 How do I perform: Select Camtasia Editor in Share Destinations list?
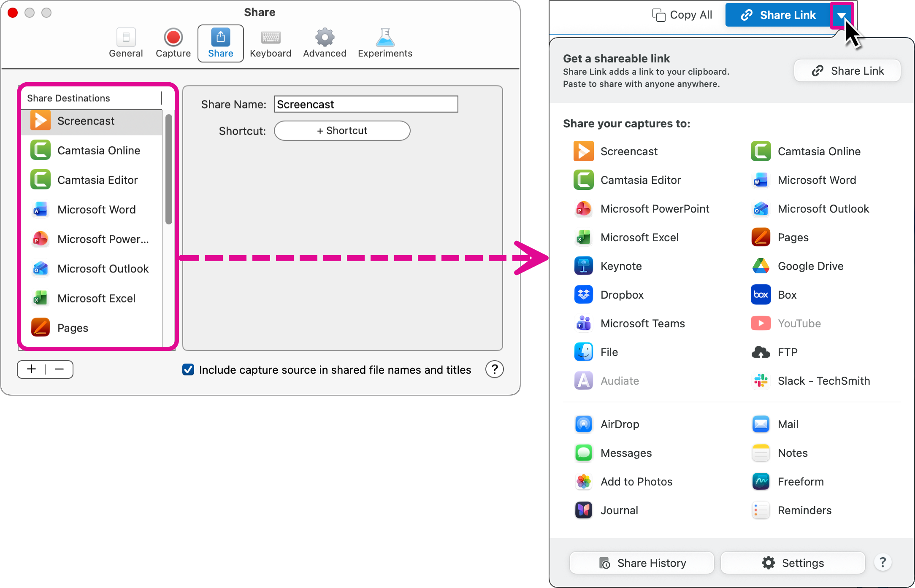pos(92,180)
